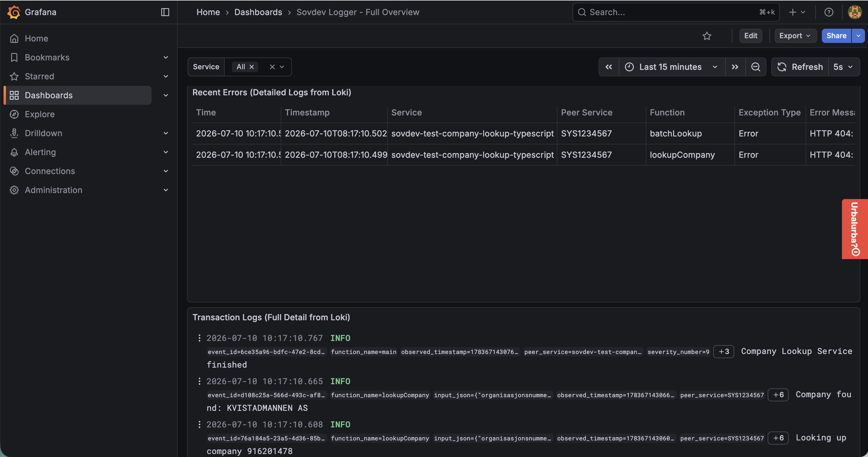This screenshot has width=868, height=457.
Task: Open the Recent Errors panel title
Action: point(271,92)
